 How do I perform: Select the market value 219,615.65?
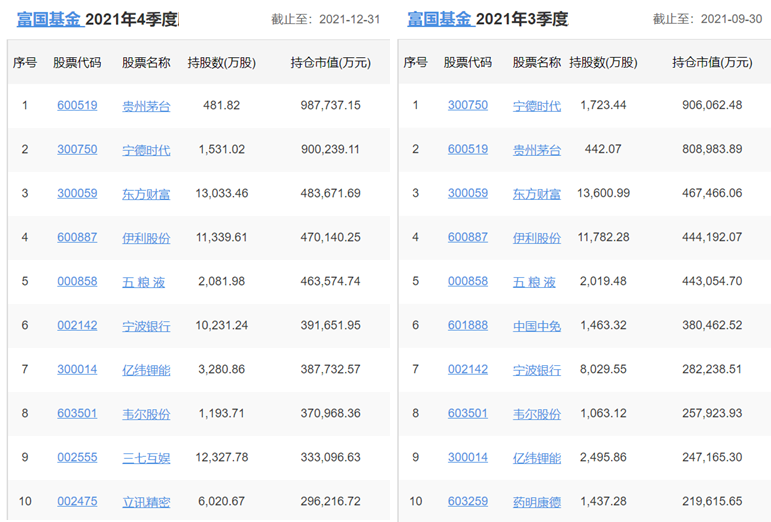[712, 501]
